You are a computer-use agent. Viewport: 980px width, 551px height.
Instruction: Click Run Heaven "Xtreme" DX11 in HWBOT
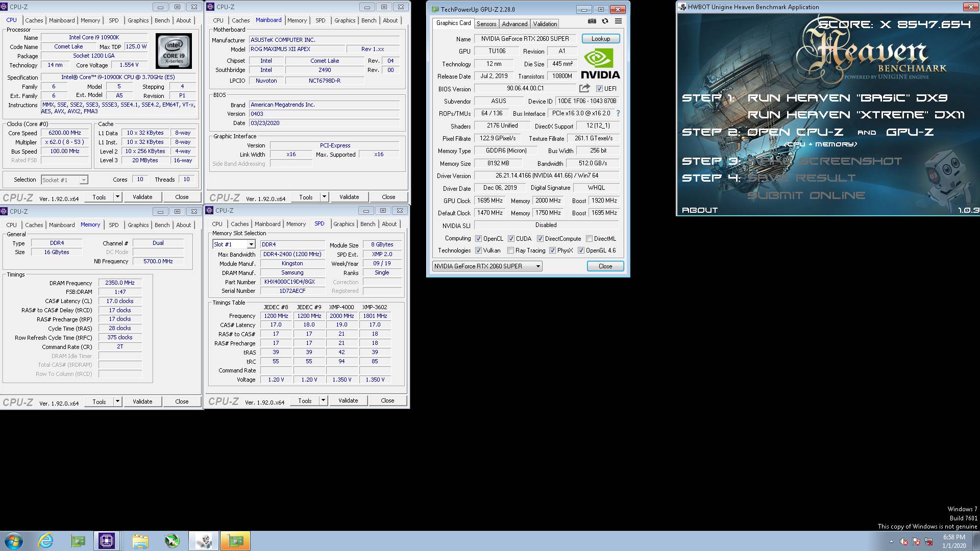(x=856, y=115)
